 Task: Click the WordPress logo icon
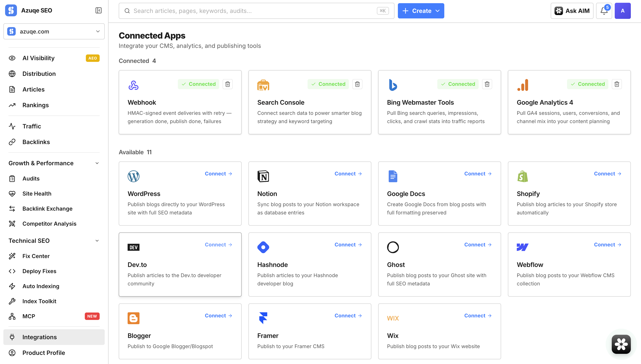point(134,176)
